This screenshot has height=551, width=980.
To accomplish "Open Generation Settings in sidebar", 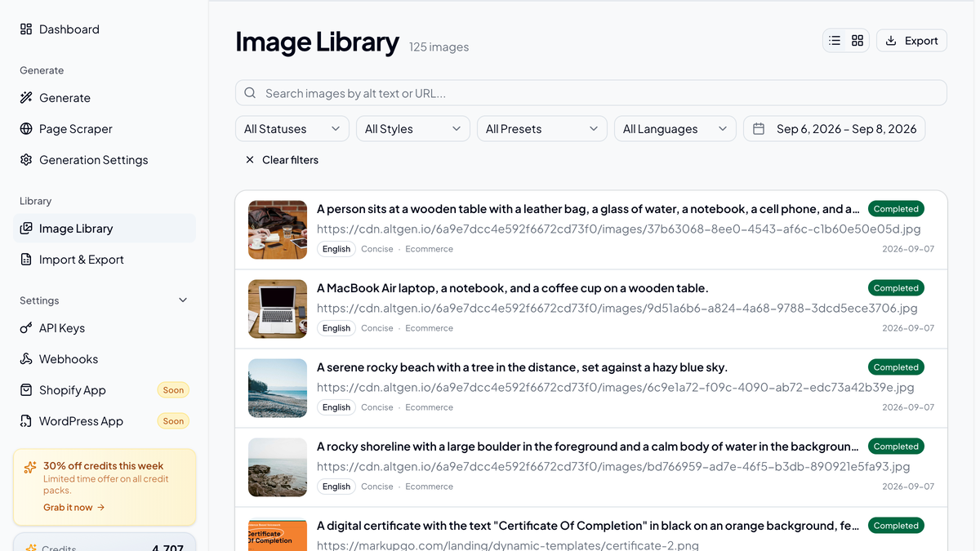I will pyautogui.click(x=105, y=160).
